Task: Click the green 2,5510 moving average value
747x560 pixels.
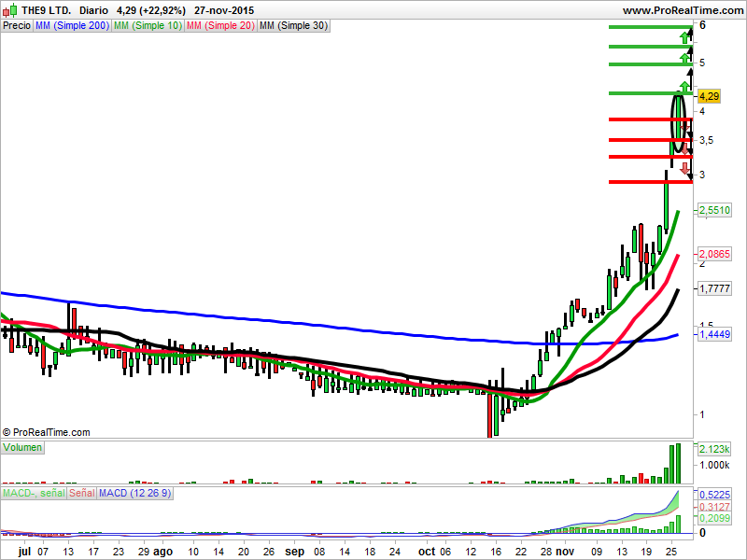Action: click(x=714, y=210)
